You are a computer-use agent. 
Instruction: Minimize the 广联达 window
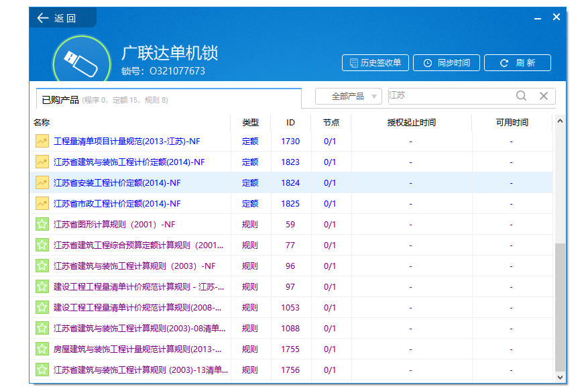(x=537, y=17)
